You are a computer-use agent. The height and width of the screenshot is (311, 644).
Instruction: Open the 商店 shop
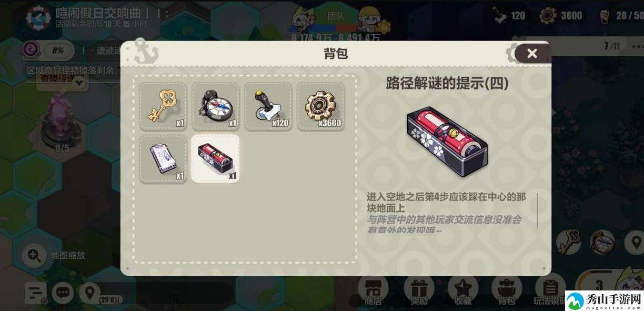(373, 290)
